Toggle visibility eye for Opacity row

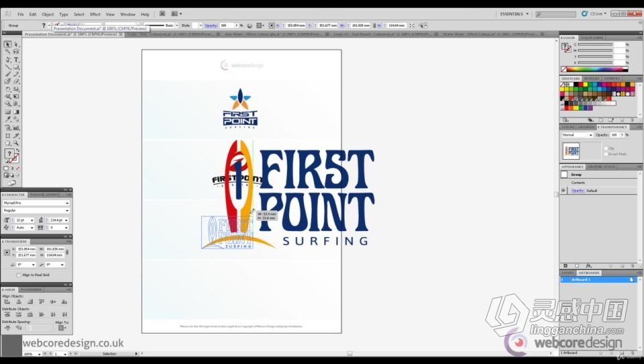563,191
